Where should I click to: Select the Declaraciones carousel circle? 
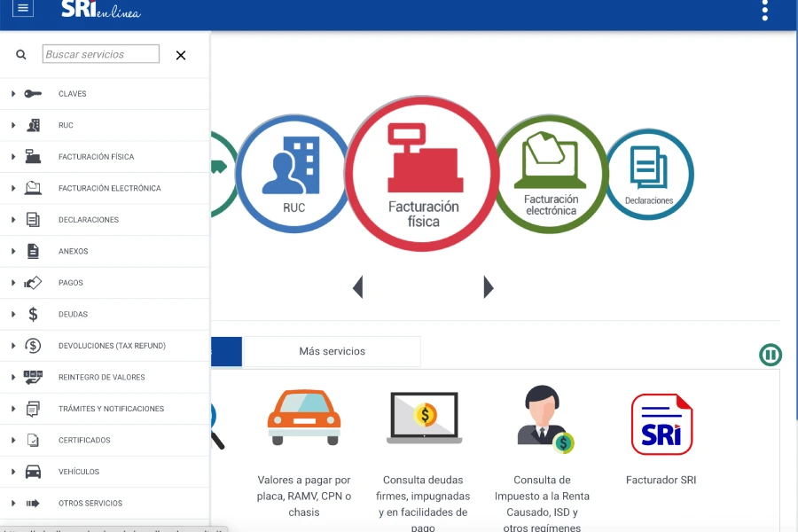[x=649, y=174]
